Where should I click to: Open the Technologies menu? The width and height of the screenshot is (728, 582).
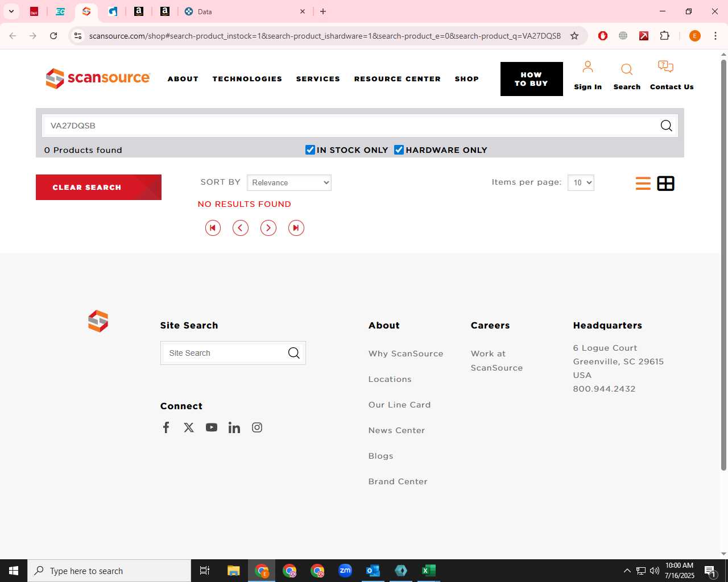(247, 79)
